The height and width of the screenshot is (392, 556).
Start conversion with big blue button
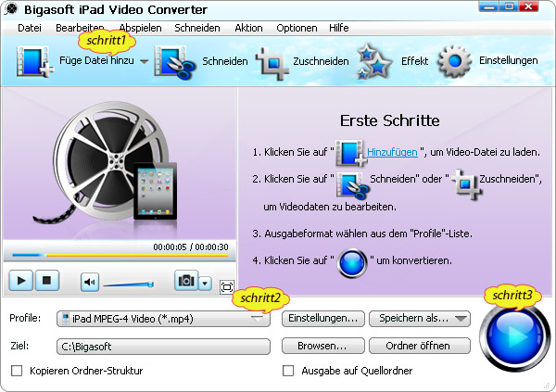click(x=514, y=337)
